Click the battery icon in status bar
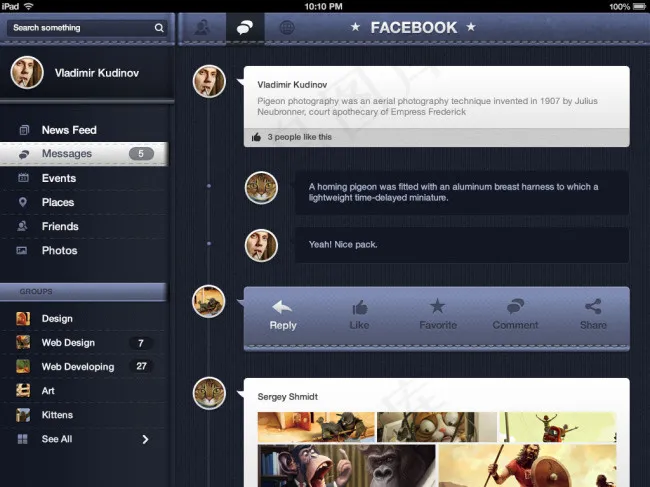This screenshot has width=650, height=487. tap(639, 7)
